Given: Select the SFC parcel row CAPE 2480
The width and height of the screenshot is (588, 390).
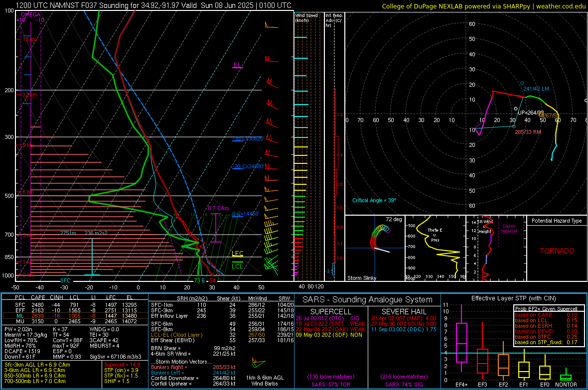Looking at the screenshot, I should tap(74, 305).
